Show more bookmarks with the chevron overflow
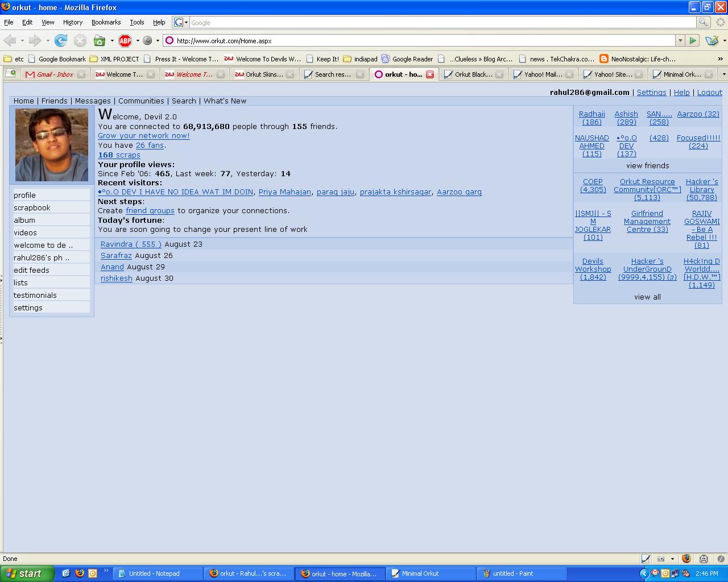The height and width of the screenshot is (582, 728). pos(720,59)
